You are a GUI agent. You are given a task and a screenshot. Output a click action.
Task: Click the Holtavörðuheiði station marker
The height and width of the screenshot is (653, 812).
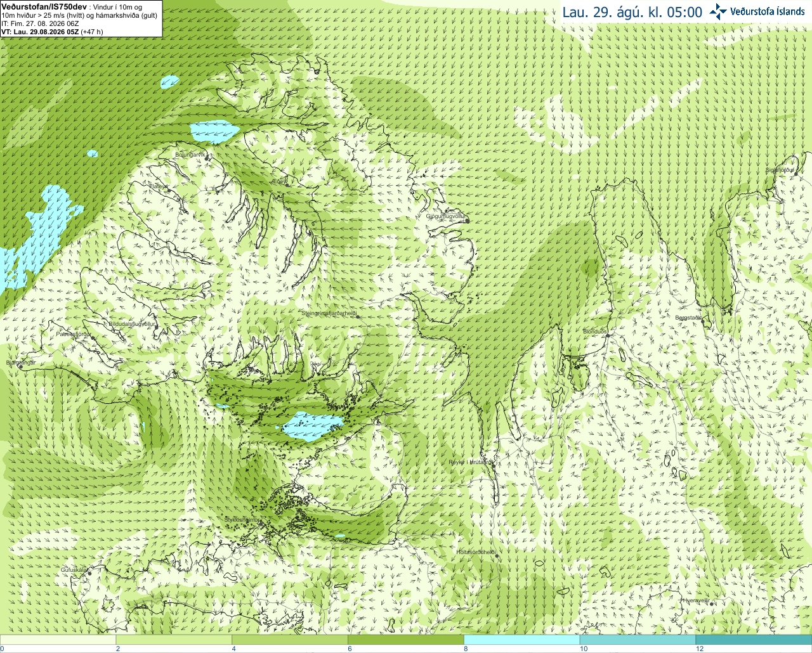point(497,556)
